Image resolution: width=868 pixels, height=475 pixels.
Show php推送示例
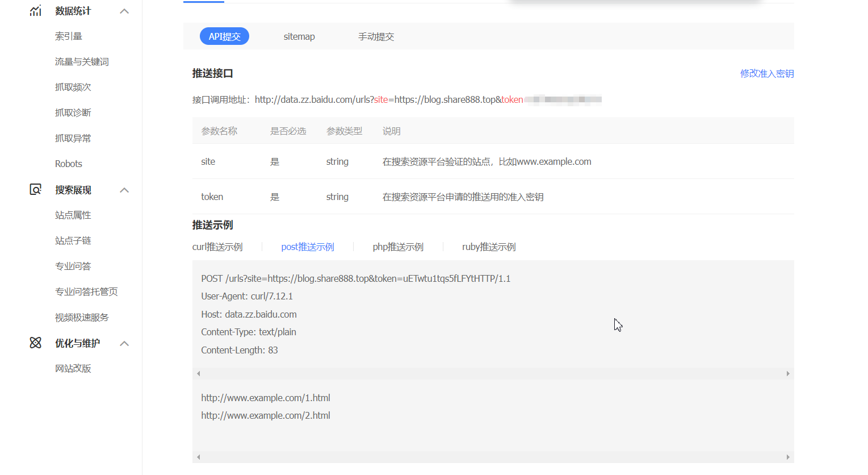[398, 247]
